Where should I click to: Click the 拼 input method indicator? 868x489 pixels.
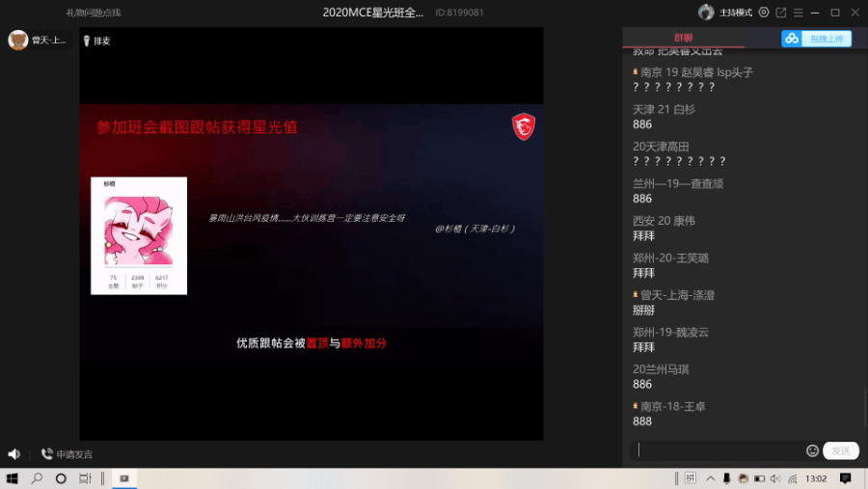pos(691,478)
